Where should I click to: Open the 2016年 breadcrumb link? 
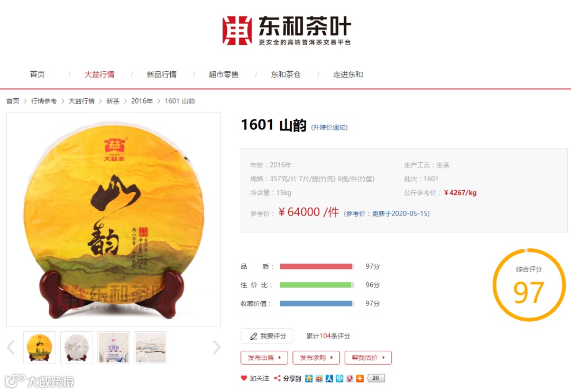142,101
